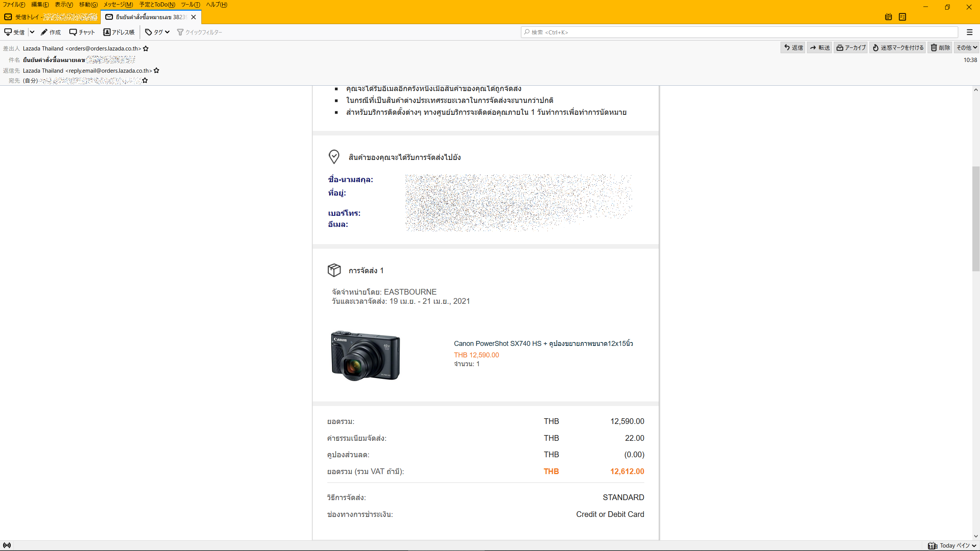Click the Reply (返信) button

pyautogui.click(x=793, y=47)
